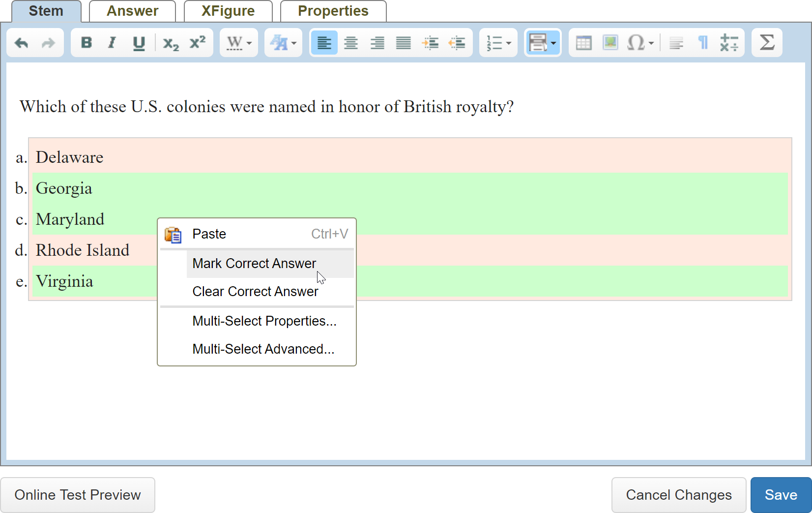Image resolution: width=812 pixels, height=513 pixels.
Task: Apply superscript formatting
Action: (197, 43)
